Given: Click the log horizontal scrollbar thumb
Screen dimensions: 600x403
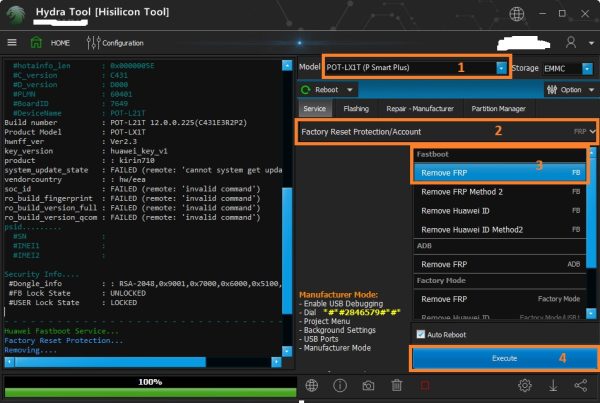Looking at the screenshot, I should click(x=110, y=362).
